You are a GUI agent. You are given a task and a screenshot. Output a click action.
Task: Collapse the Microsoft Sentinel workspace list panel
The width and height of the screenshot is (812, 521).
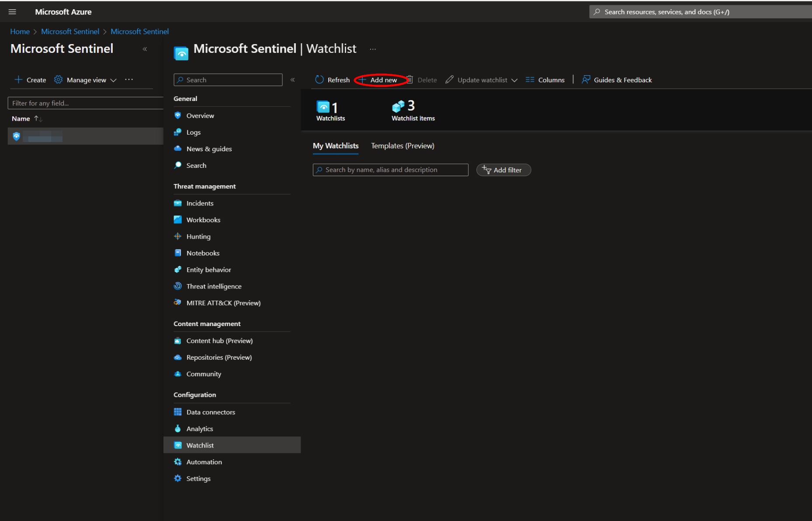tap(145, 49)
